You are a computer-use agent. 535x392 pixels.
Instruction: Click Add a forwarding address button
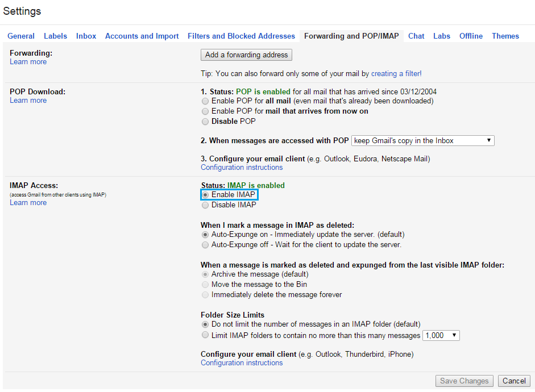pyautogui.click(x=247, y=55)
